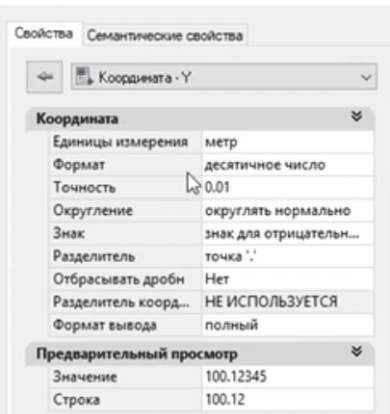This screenshot has height=414, width=390.
Task: Select the Строка label
Action: (x=76, y=399)
